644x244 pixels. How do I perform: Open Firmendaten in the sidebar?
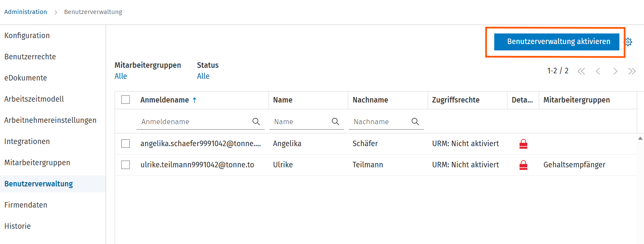coord(26,205)
